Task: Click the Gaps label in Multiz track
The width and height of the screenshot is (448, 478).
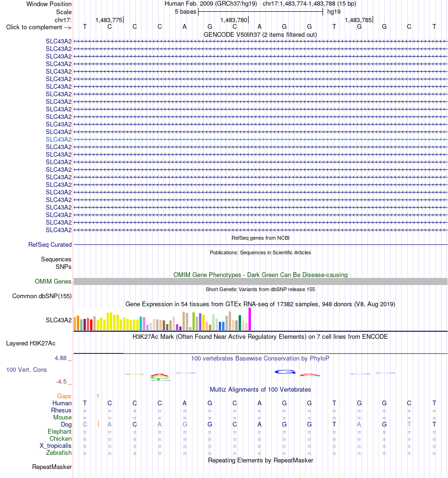Action: coord(64,396)
